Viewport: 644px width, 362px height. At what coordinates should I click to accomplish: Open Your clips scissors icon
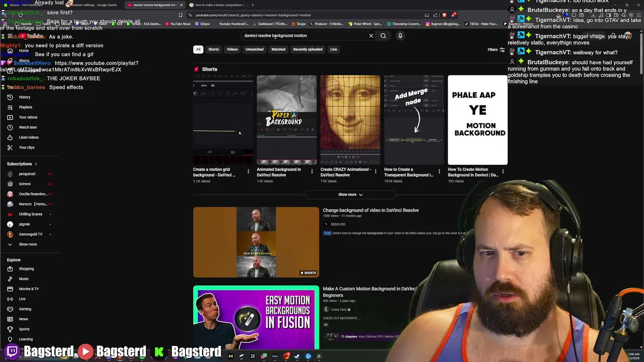tap(10, 147)
